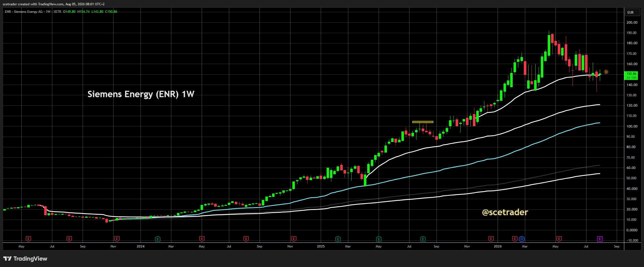The width and height of the screenshot is (644, 267).
Task: Click the 190.00 price axis label
Action: tap(631, 33)
